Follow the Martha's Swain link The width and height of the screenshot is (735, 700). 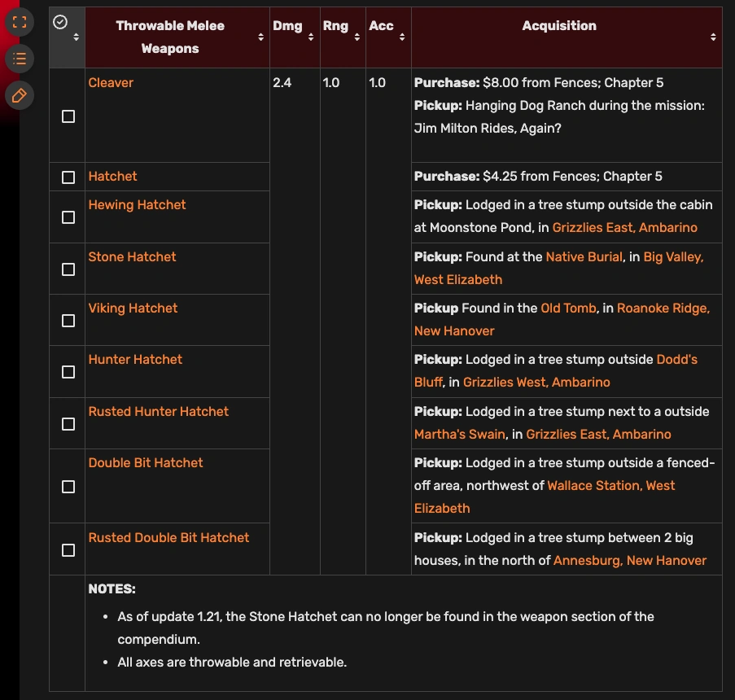pos(459,435)
